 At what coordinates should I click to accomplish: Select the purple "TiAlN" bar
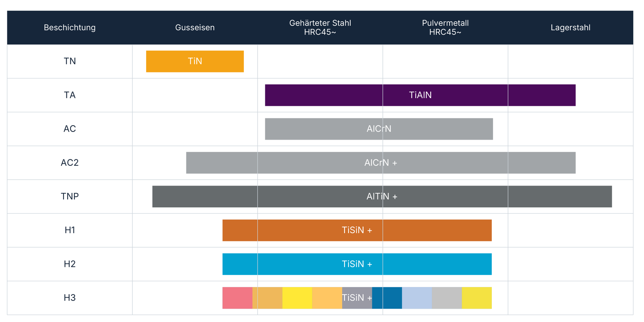pos(420,95)
